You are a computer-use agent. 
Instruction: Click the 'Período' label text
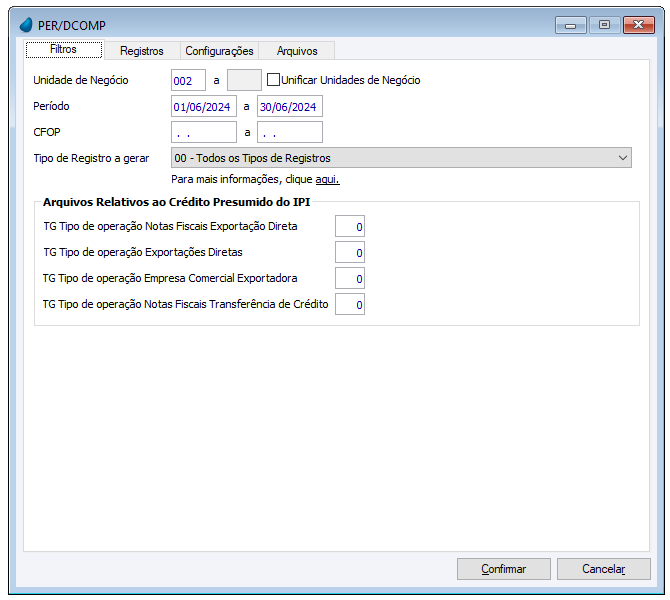(51, 106)
